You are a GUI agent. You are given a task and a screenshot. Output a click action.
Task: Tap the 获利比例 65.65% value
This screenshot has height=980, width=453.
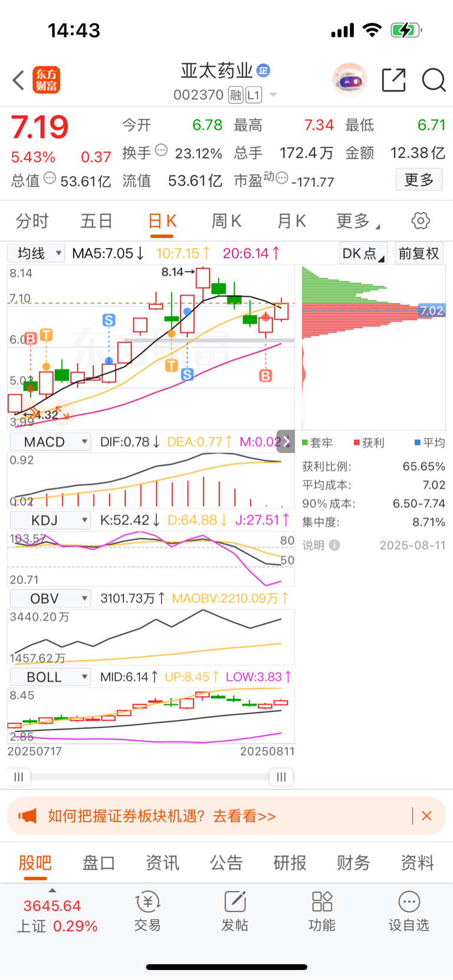click(424, 466)
